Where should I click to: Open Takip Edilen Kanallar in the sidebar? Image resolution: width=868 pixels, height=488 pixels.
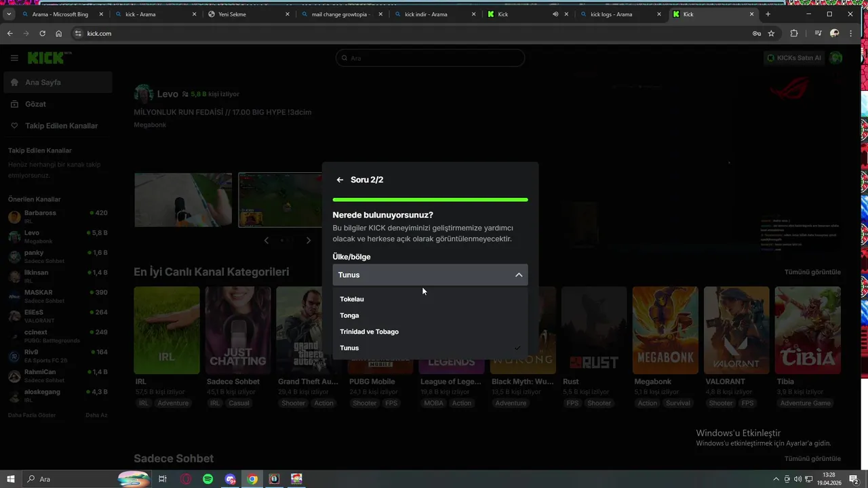pyautogui.click(x=58, y=125)
